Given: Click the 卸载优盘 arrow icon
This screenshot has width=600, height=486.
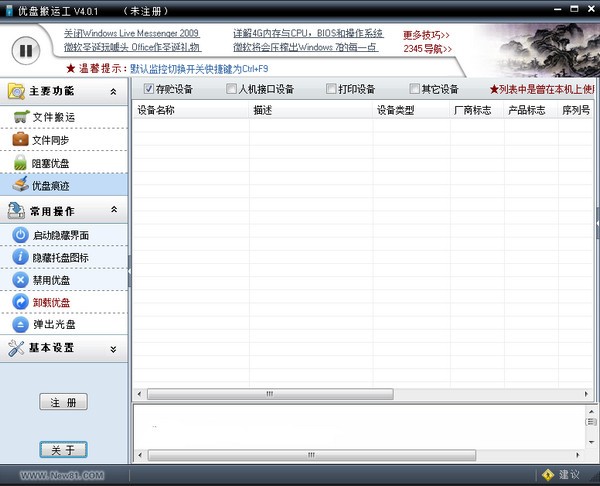Looking at the screenshot, I should click(x=21, y=302).
